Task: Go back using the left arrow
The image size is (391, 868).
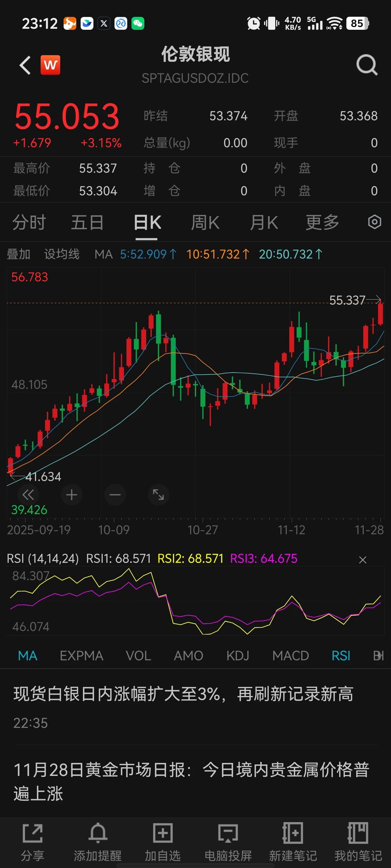Action: click(x=25, y=65)
